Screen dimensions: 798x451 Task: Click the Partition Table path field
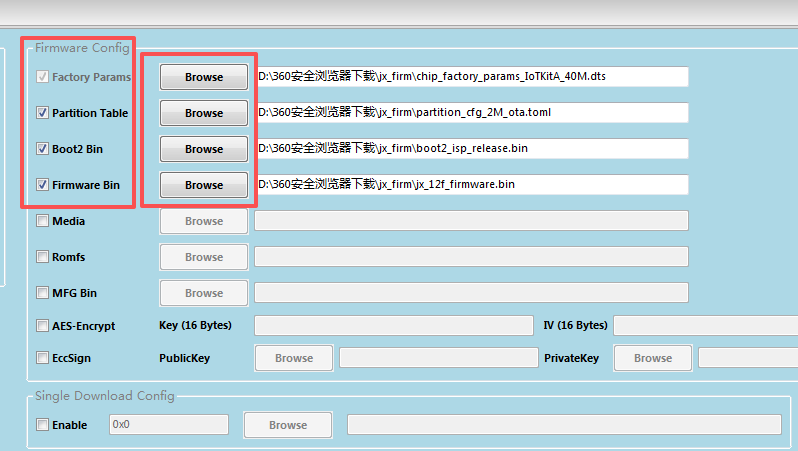pos(472,113)
